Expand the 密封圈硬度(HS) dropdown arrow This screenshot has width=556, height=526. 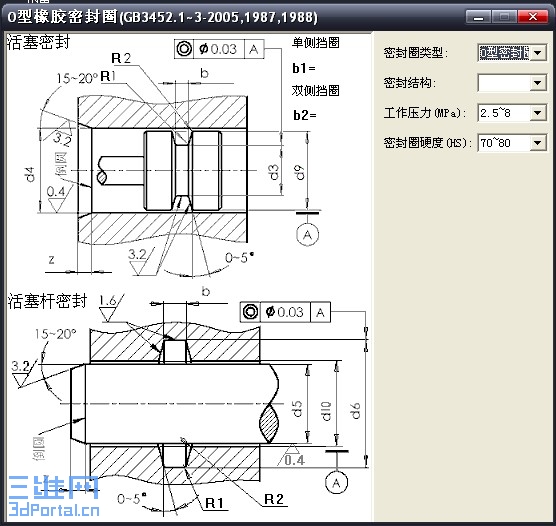click(538, 143)
